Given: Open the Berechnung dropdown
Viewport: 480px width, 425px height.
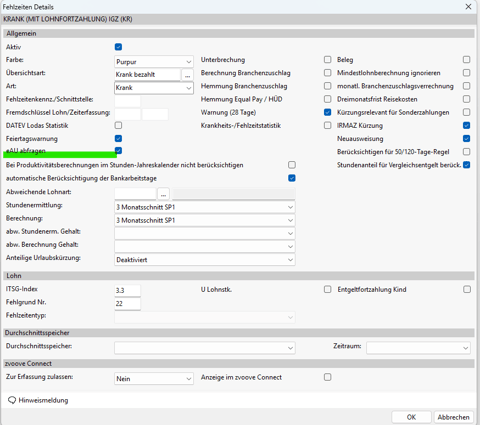Looking at the screenshot, I should 205,220.
